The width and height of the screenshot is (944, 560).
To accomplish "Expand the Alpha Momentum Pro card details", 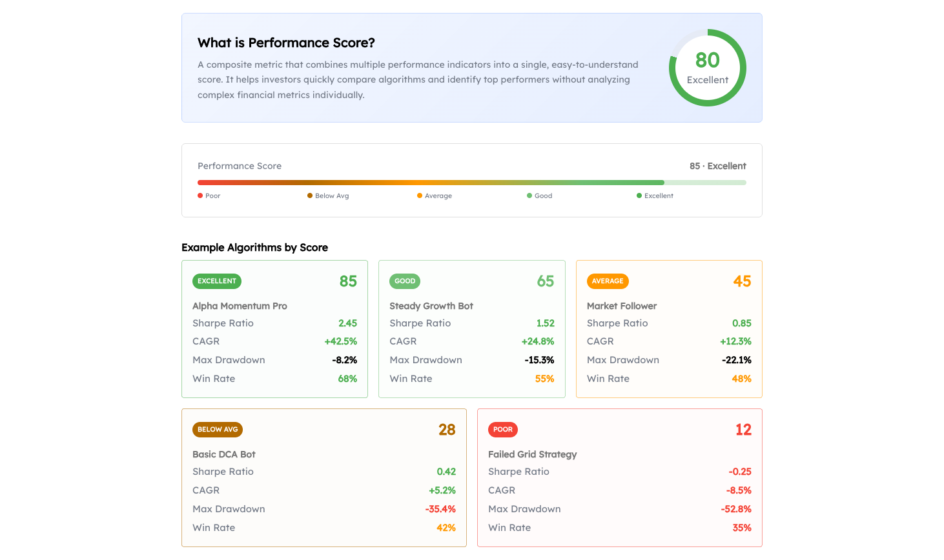I will click(x=274, y=329).
